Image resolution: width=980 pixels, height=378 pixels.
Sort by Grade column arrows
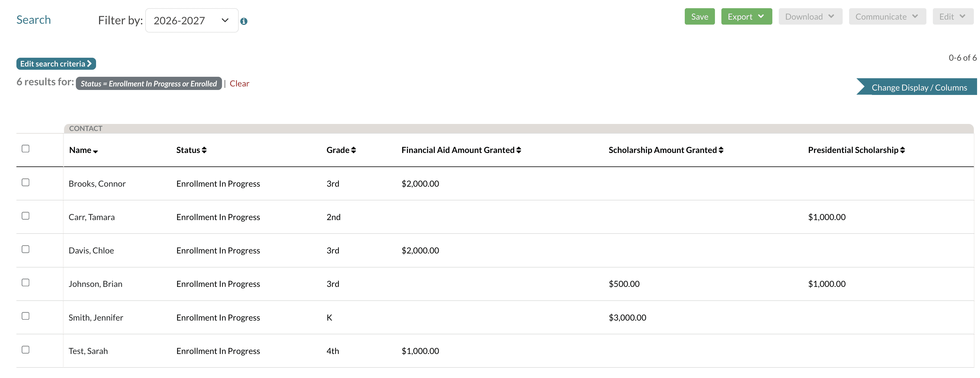pyautogui.click(x=354, y=150)
